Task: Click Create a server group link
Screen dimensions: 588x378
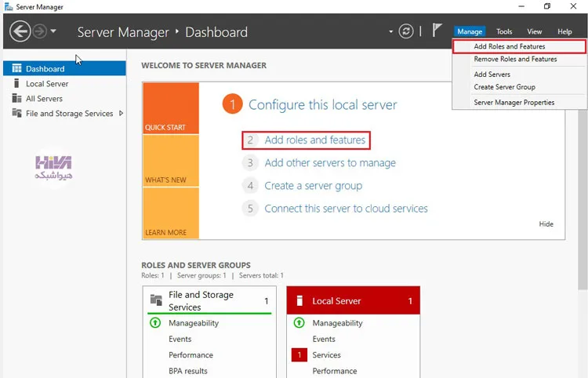Action: 313,186
